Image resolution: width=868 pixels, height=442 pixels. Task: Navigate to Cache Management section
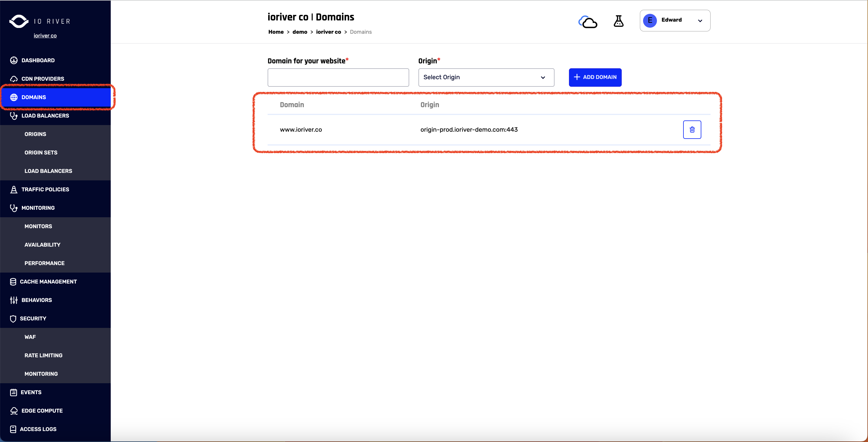pyautogui.click(x=48, y=281)
